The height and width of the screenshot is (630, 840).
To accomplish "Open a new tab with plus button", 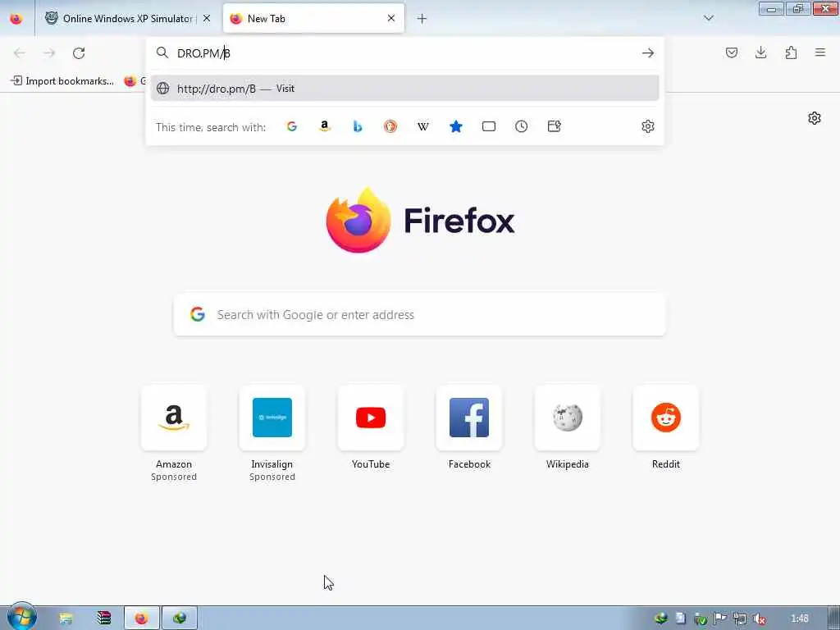I will click(x=422, y=19).
